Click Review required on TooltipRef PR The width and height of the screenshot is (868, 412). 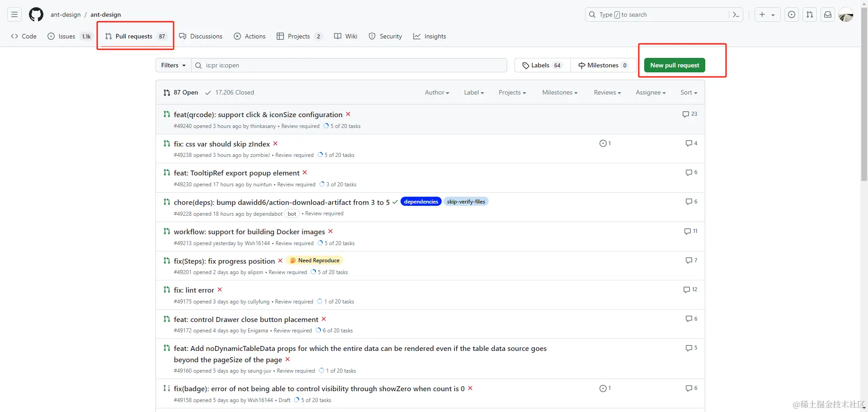coord(296,185)
